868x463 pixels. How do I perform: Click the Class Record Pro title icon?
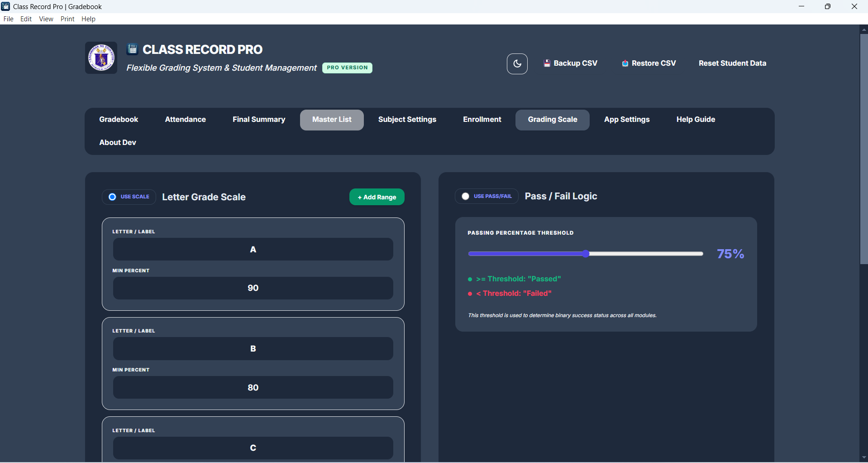[x=132, y=49]
